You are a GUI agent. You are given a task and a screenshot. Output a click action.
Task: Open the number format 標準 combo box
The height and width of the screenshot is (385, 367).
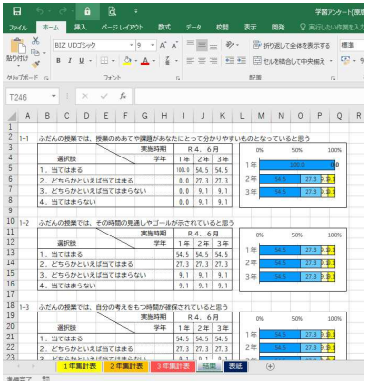[352, 45]
